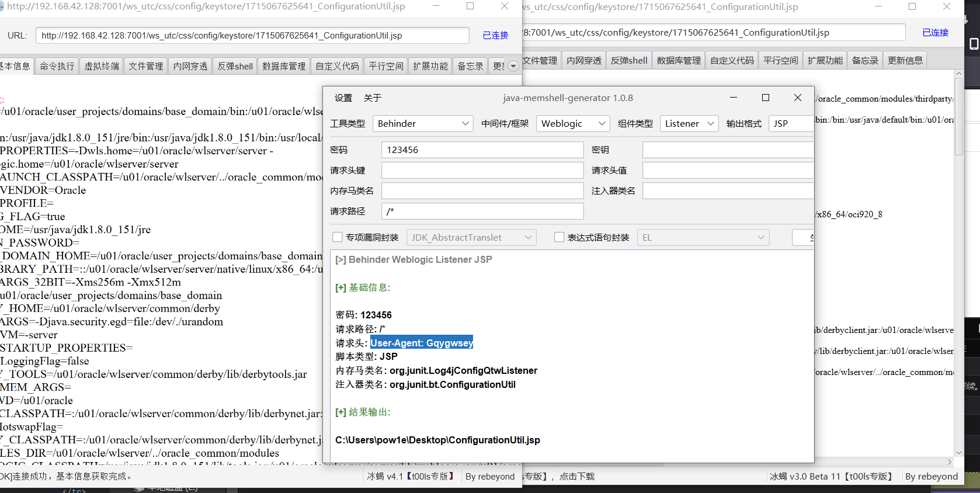This screenshot has height=493, width=980.
Task: Click the 点击下载 link in status bar
Action: tap(577, 477)
